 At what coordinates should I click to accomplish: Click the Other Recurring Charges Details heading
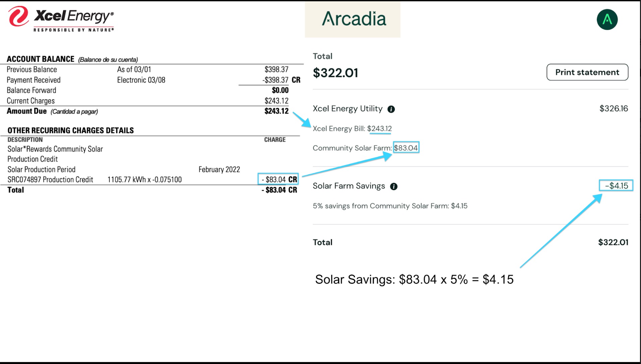tap(71, 130)
